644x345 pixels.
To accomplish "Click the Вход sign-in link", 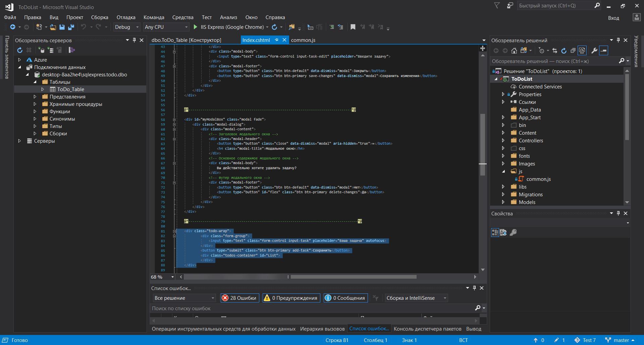I will tap(613, 18).
